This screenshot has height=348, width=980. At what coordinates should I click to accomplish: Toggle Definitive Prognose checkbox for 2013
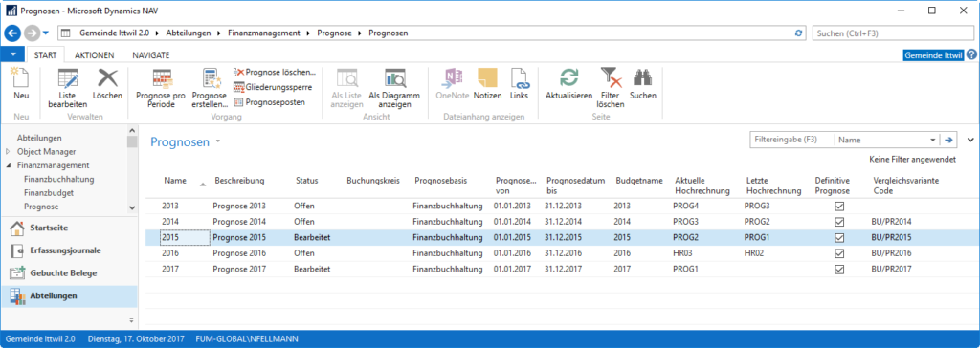(x=839, y=206)
